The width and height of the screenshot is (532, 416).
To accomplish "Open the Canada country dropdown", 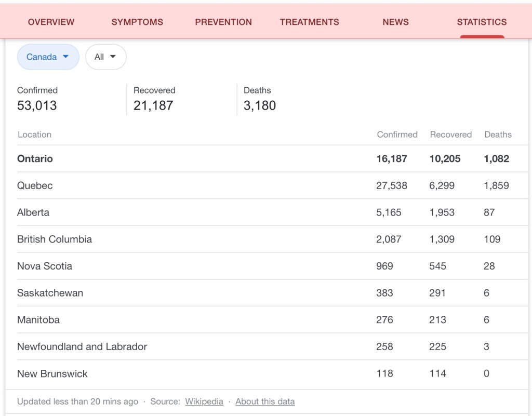I will tap(48, 57).
